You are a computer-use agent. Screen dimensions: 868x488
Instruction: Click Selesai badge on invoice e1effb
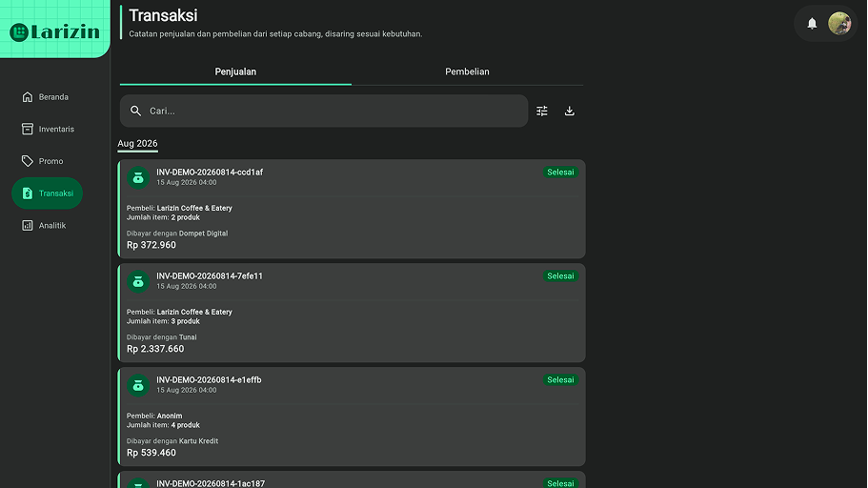[x=560, y=380]
